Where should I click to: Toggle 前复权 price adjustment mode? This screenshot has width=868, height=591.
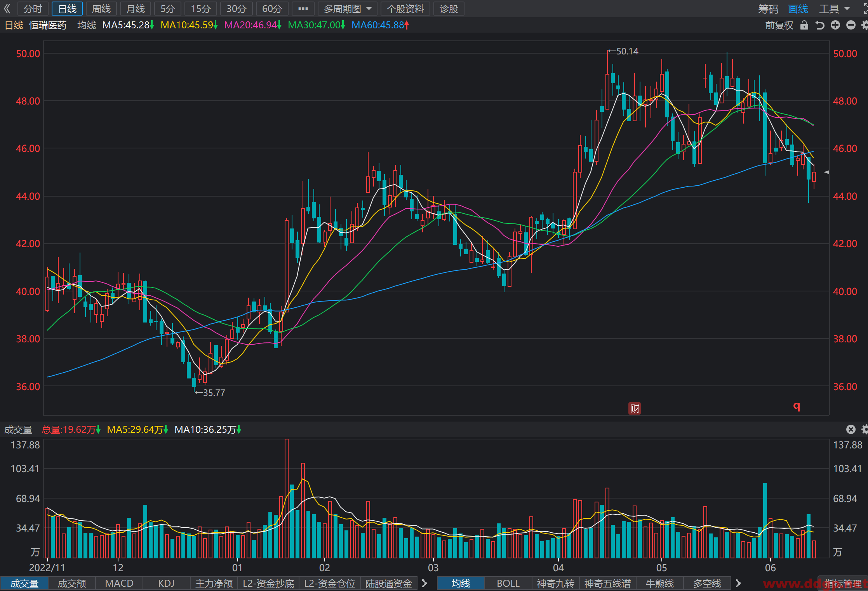779,26
